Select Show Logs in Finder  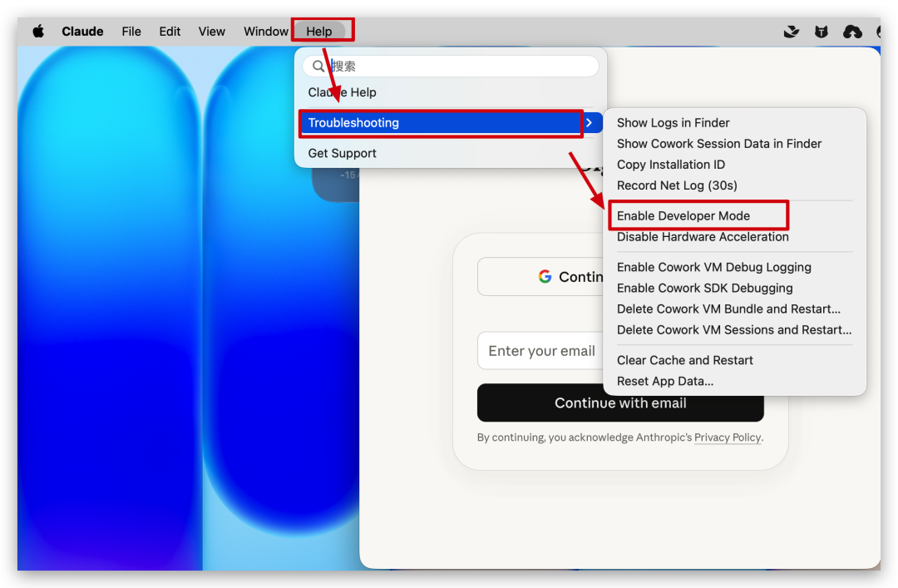(x=673, y=123)
